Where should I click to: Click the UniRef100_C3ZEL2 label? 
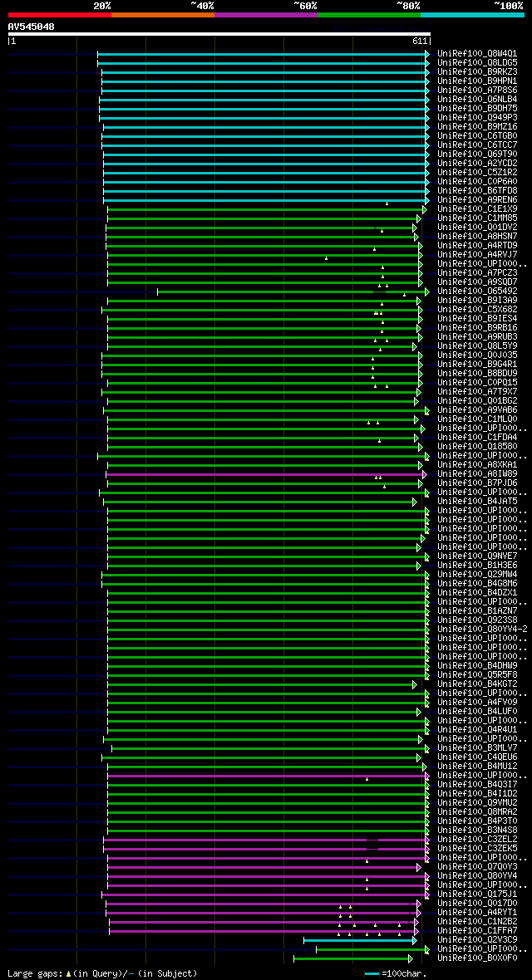[477, 839]
